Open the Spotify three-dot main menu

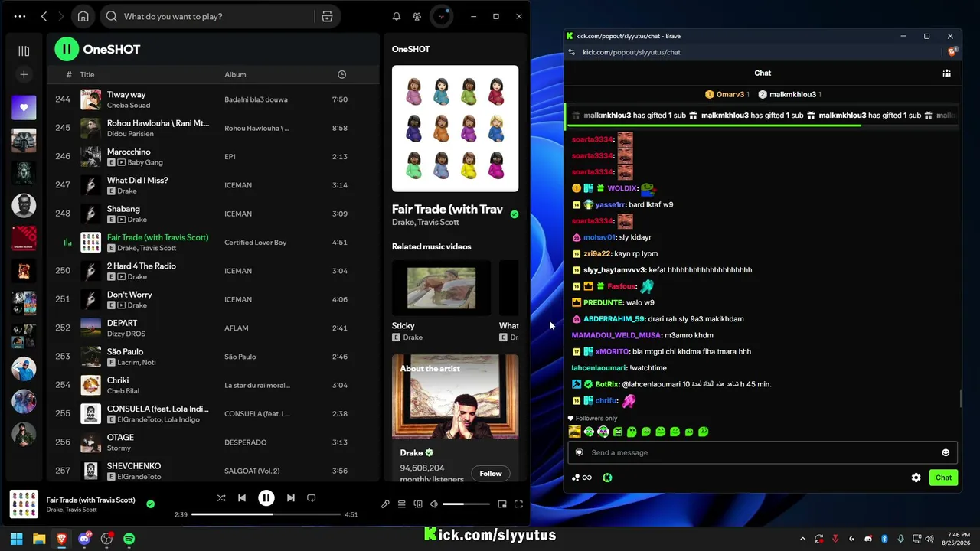[20, 16]
